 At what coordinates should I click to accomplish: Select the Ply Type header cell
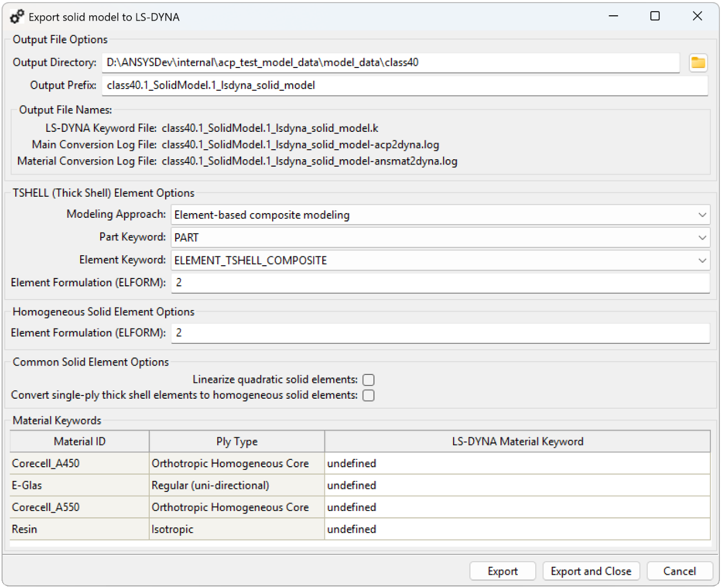pyautogui.click(x=237, y=441)
